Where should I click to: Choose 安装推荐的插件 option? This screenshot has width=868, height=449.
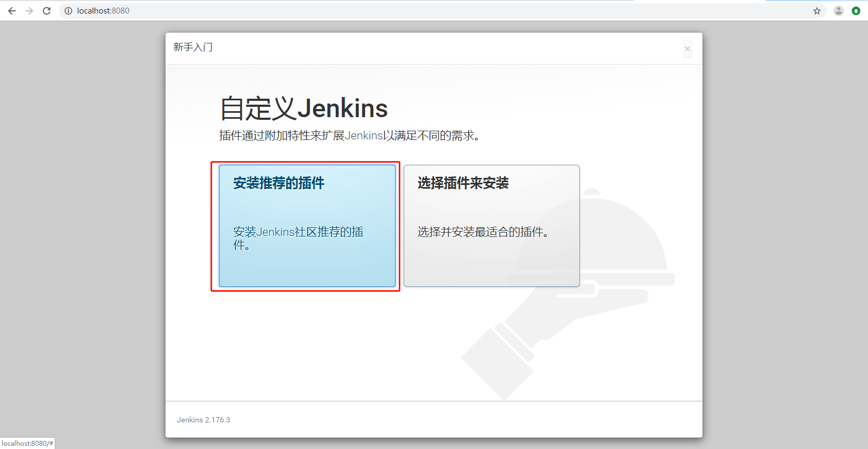click(307, 226)
